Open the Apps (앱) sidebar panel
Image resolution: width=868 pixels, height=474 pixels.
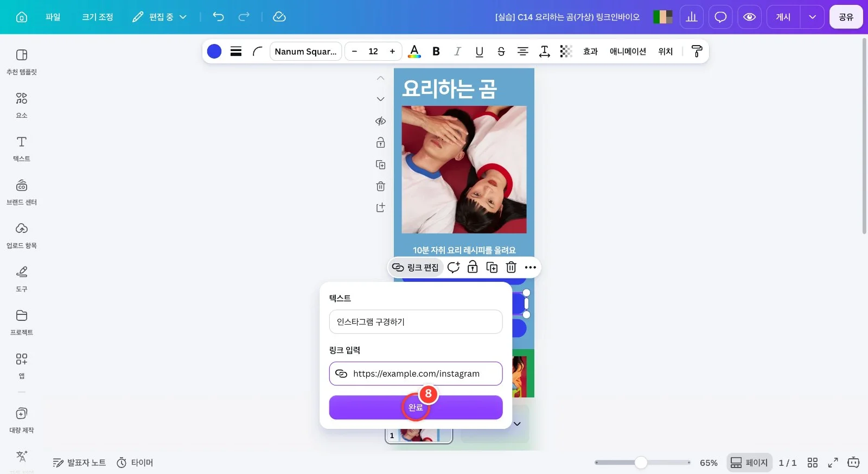22,365
